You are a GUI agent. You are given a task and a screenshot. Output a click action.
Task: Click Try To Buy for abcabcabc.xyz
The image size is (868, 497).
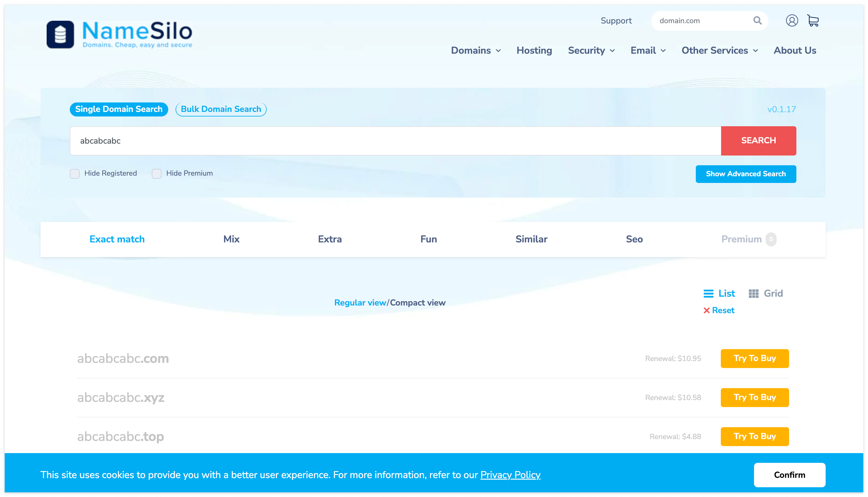coord(754,397)
